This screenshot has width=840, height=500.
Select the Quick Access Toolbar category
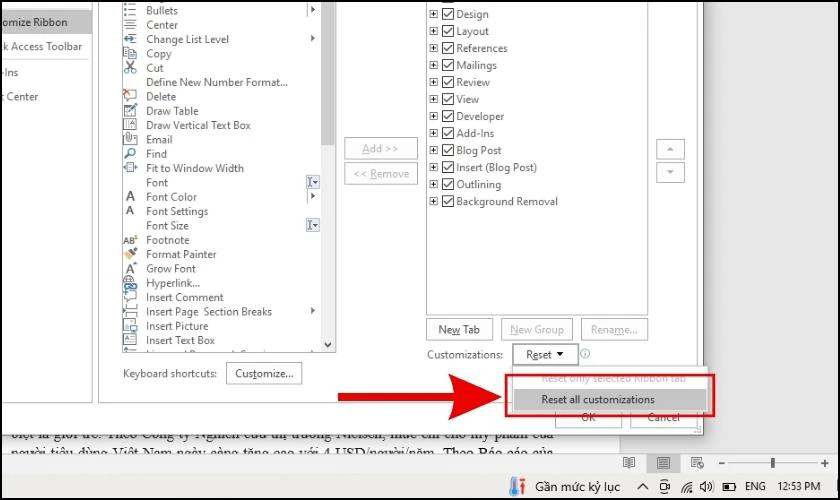coord(45,46)
